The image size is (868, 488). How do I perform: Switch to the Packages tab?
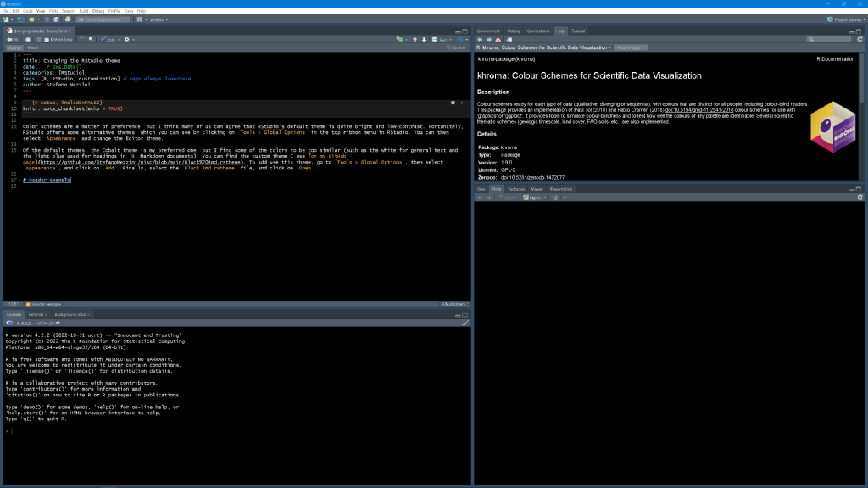click(515, 189)
